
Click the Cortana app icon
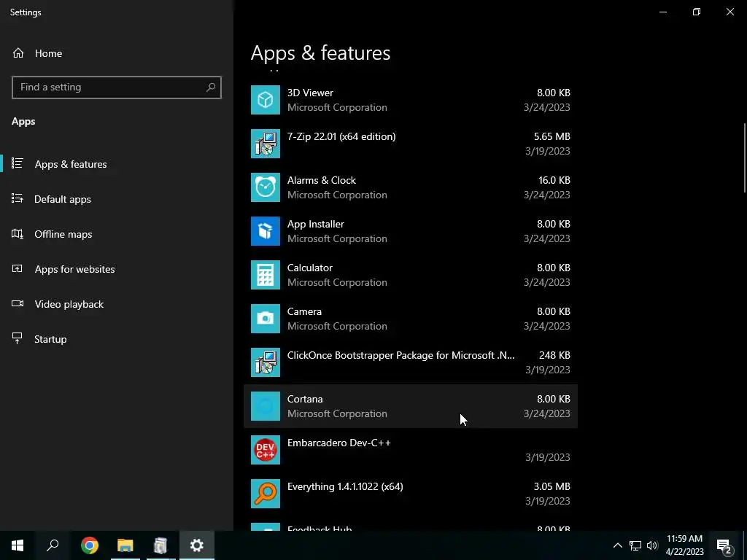tap(266, 406)
